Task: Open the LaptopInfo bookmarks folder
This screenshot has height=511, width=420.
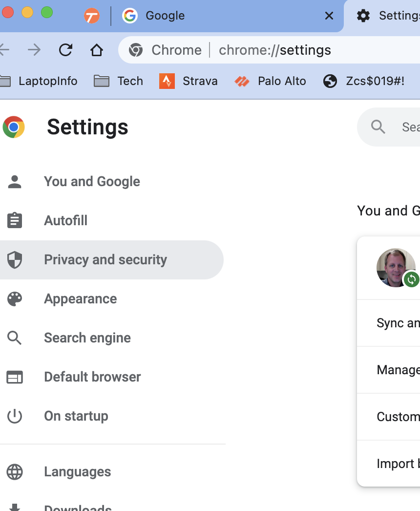Action: pyautogui.click(x=39, y=81)
